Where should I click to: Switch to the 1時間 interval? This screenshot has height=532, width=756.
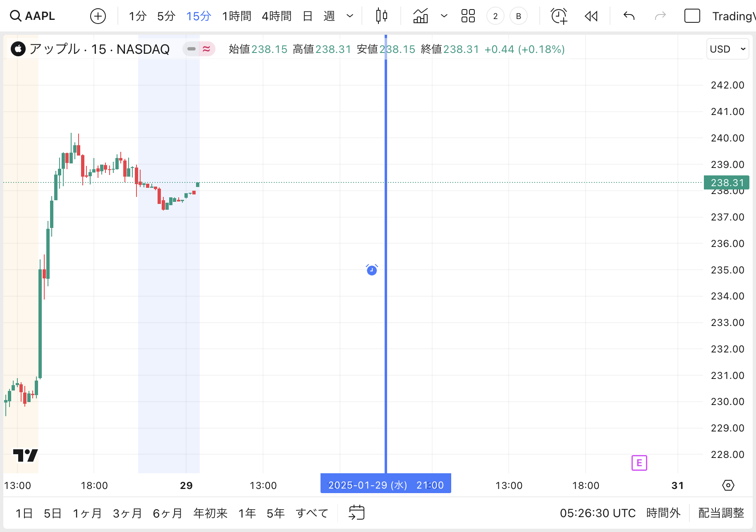[237, 16]
